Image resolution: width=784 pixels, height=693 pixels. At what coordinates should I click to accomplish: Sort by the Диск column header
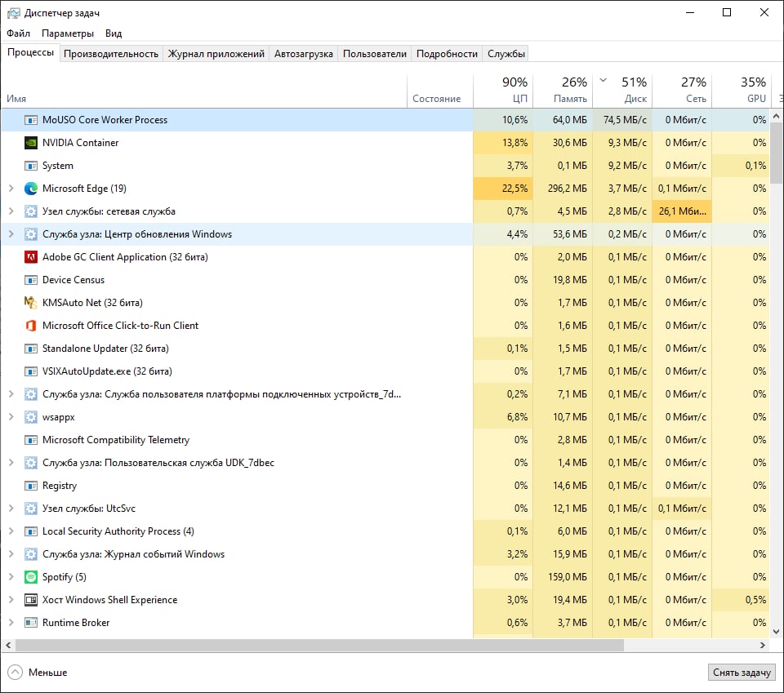[622, 90]
